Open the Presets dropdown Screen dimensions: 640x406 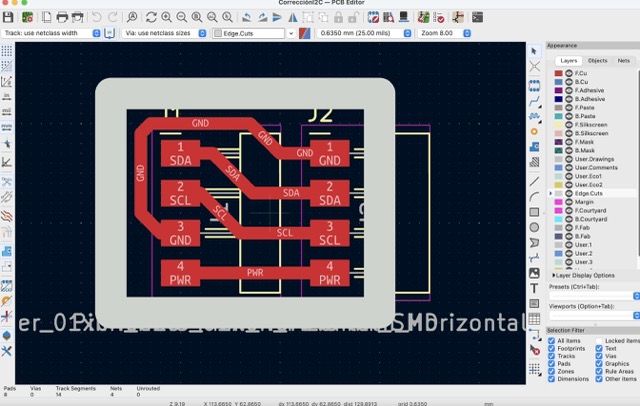click(594, 295)
